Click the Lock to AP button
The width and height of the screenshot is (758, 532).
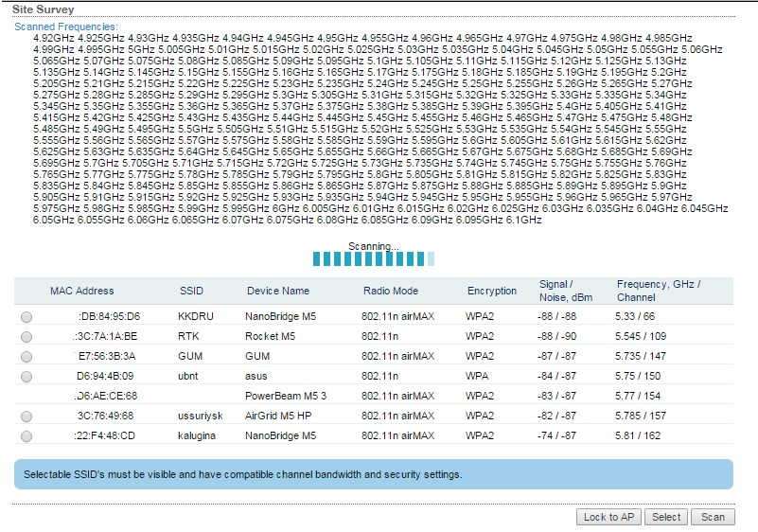[x=608, y=517]
